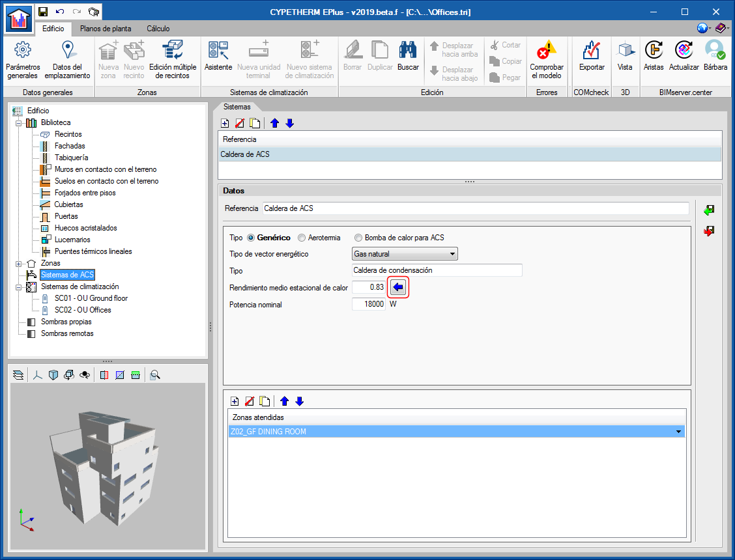The width and height of the screenshot is (735, 560).
Task: Open the print option from the printer icon
Action: (x=94, y=12)
